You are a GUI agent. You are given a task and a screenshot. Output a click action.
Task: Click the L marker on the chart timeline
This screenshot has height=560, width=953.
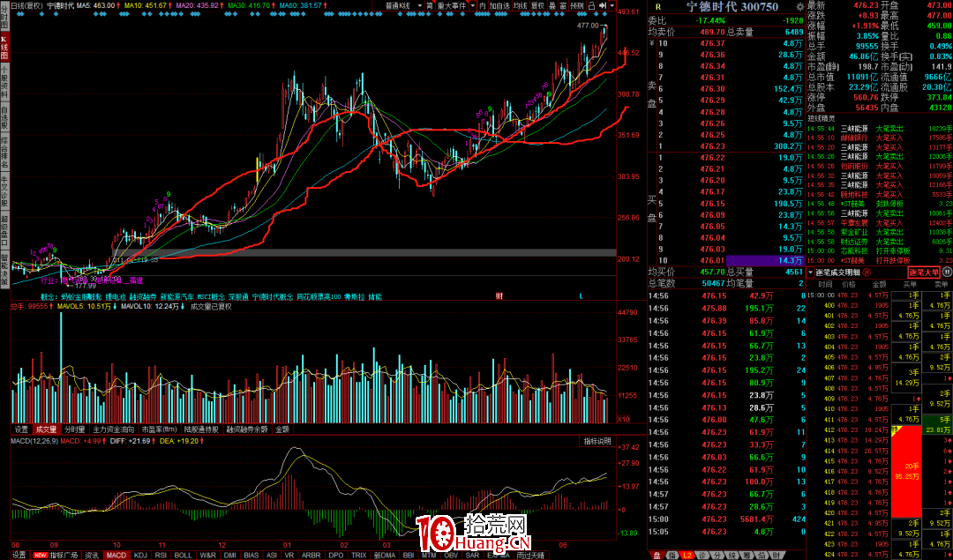pyautogui.click(x=581, y=296)
